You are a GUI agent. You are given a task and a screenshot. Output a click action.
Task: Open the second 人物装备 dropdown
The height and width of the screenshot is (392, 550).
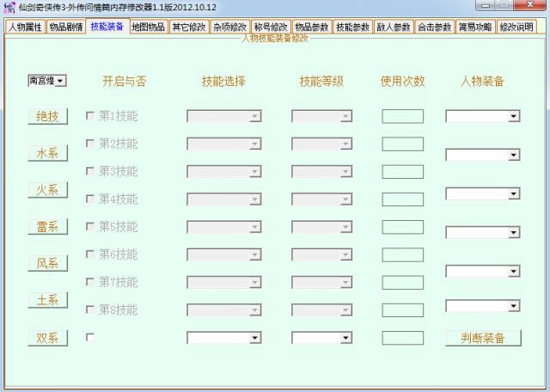[483, 155]
